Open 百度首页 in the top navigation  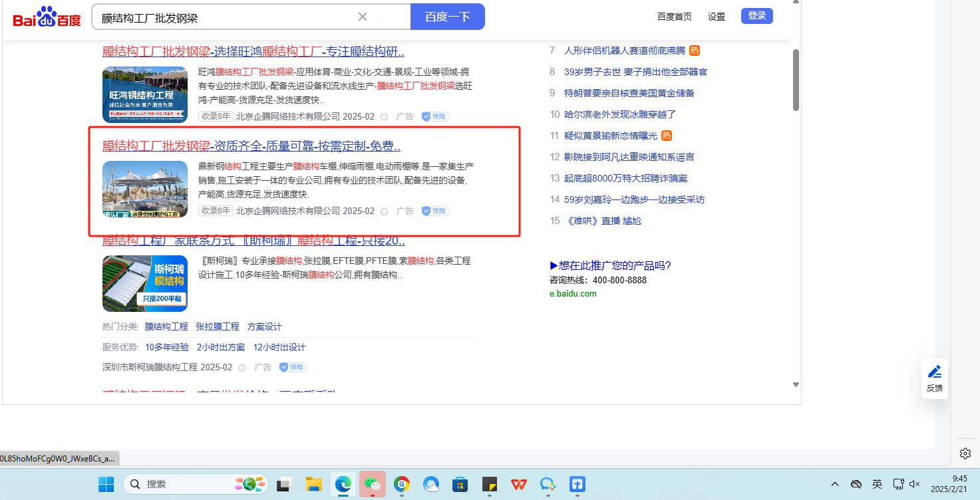click(674, 17)
